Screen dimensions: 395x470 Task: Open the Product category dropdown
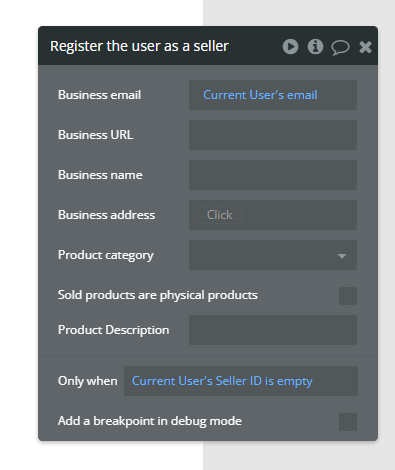coord(273,255)
